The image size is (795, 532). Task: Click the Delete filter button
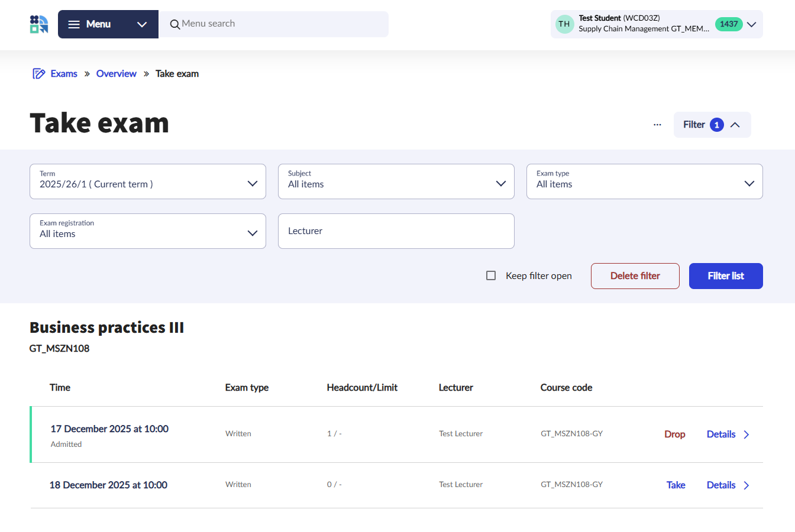635,276
